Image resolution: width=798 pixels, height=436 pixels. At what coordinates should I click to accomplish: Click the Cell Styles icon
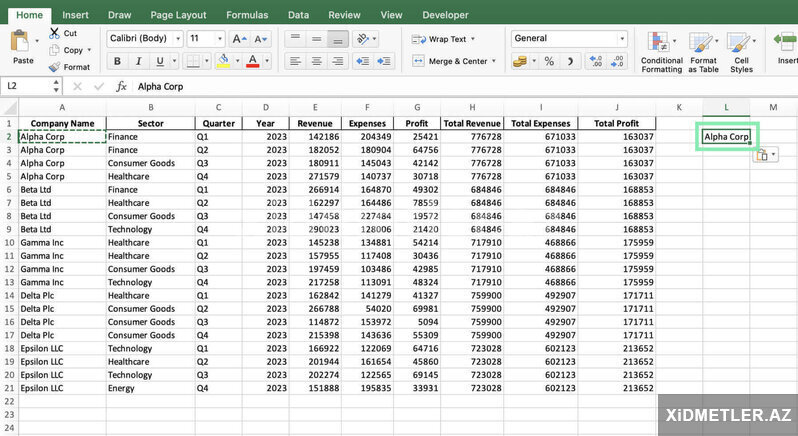(x=738, y=42)
